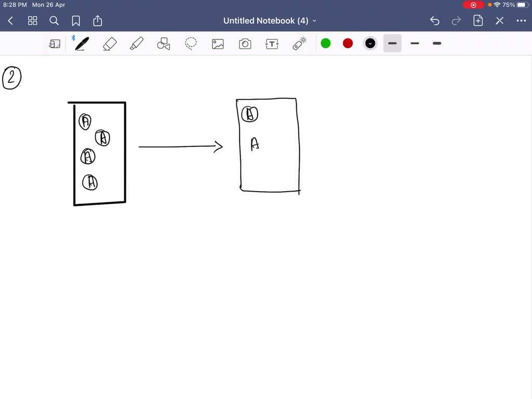Go back with the back arrow

pos(10,21)
